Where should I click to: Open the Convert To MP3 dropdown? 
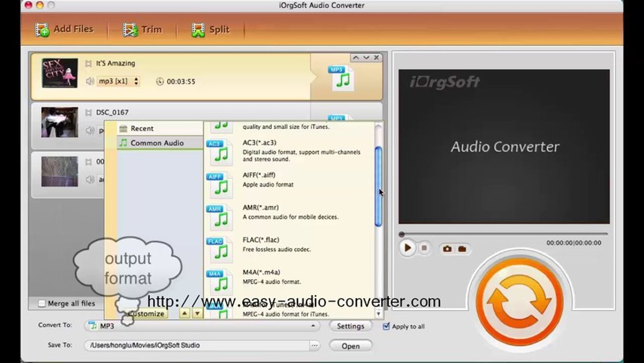pos(202,326)
